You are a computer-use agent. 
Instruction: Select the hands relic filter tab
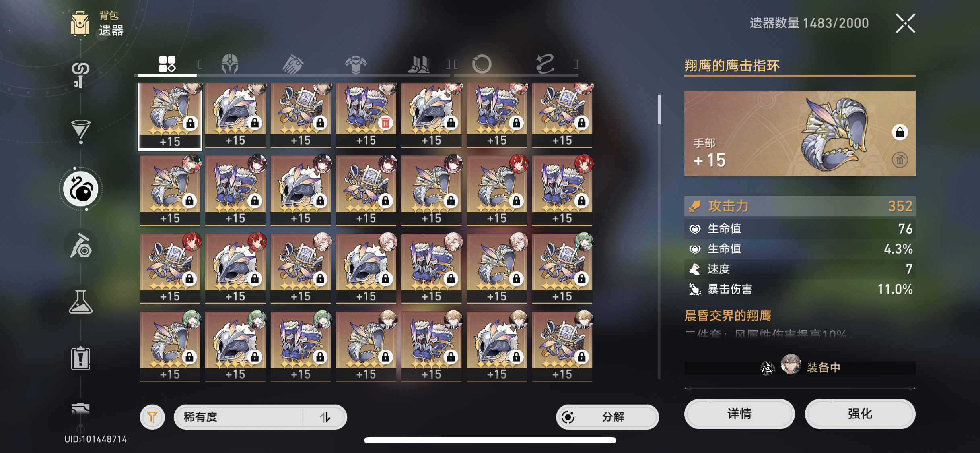point(292,64)
